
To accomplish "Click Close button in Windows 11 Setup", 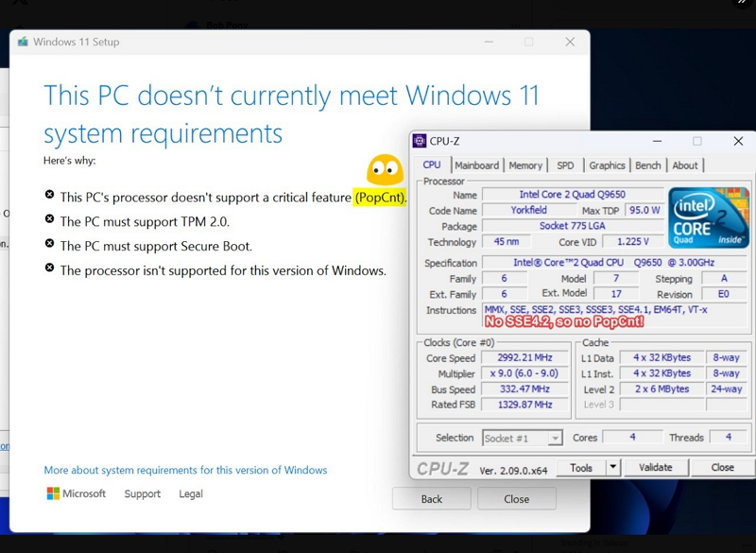I will (x=517, y=498).
